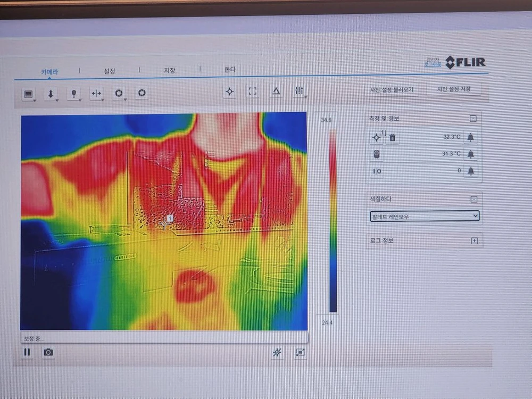Set alarm bell for the I/O row
Image resolution: width=532 pixels, height=399 pixels.
click(471, 171)
